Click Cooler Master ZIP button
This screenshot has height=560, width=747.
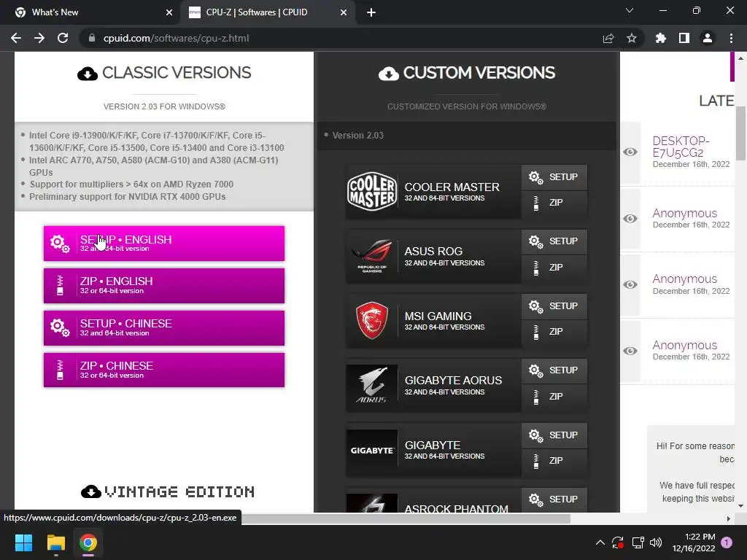click(x=554, y=203)
